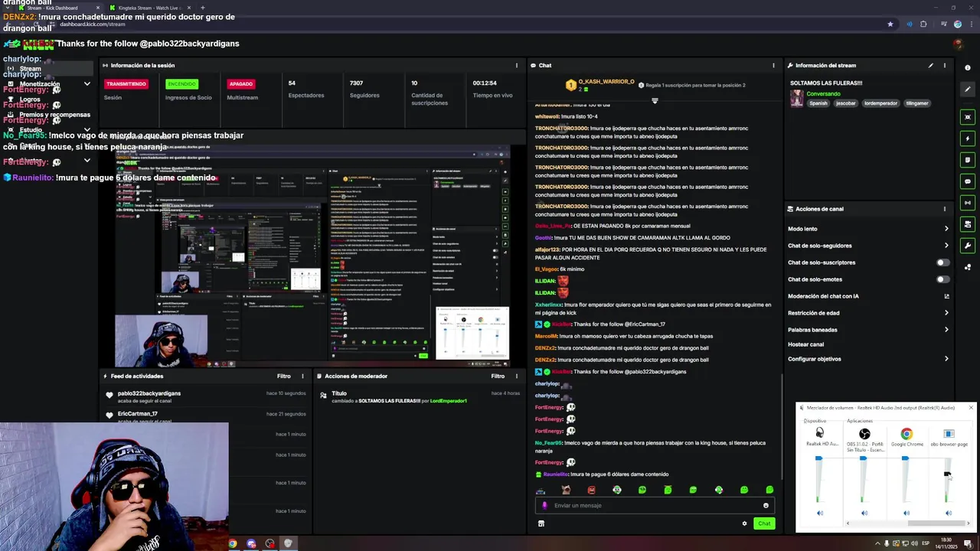Open the Conversando category link
Viewport: 980px width, 551px height.
click(x=823, y=93)
